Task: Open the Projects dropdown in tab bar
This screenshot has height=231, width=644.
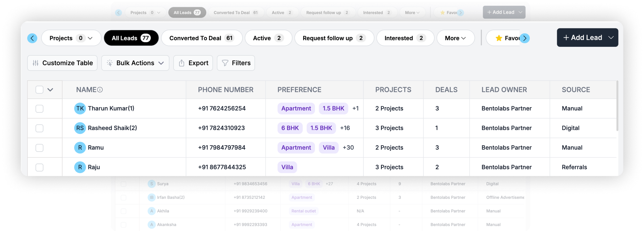Action: (x=71, y=38)
